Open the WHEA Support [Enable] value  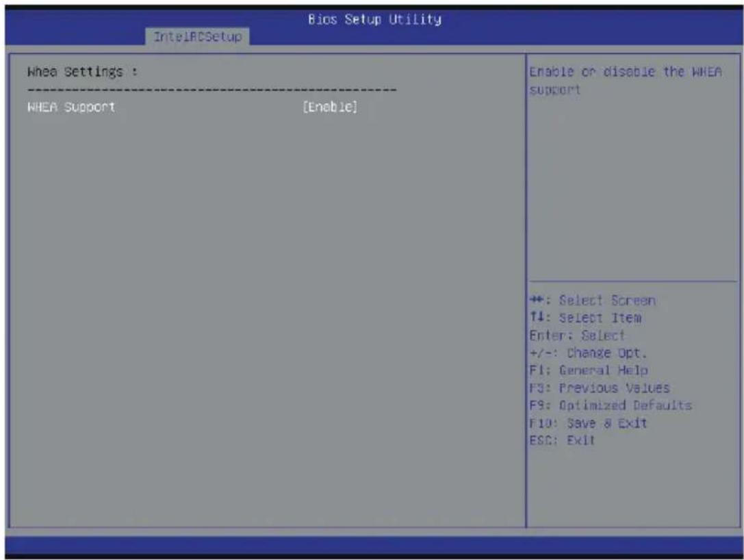click(x=330, y=107)
